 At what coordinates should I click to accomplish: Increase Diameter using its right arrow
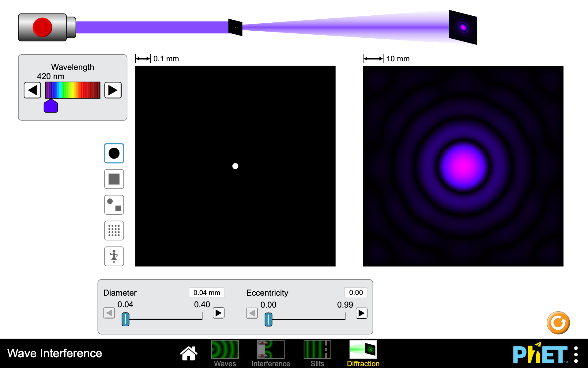click(218, 313)
